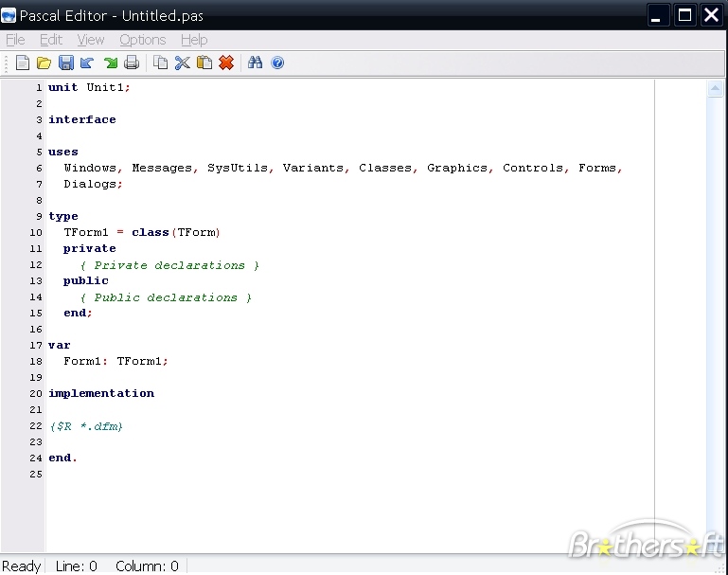Paste from clipboard with the clipboard icon

tap(204, 63)
